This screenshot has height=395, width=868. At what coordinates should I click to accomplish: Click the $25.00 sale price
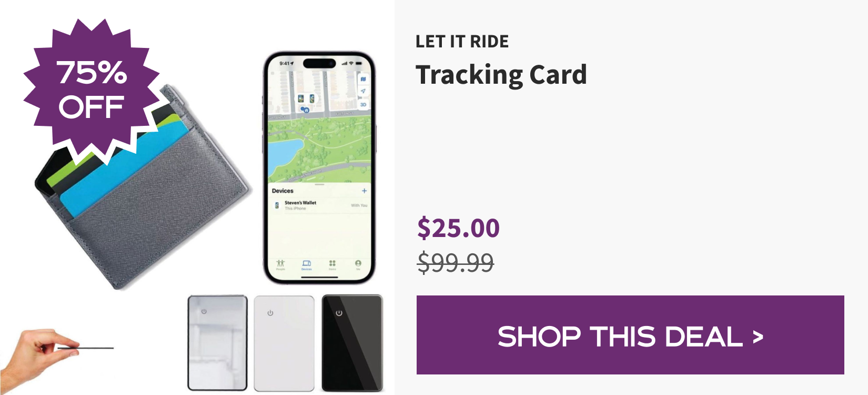click(x=458, y=228)
